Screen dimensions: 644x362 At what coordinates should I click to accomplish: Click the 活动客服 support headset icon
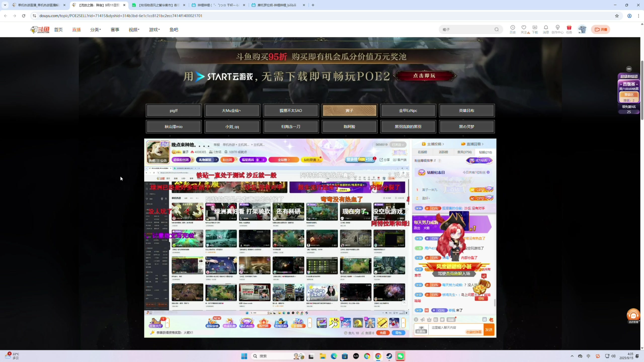click(x=633, y=316)
